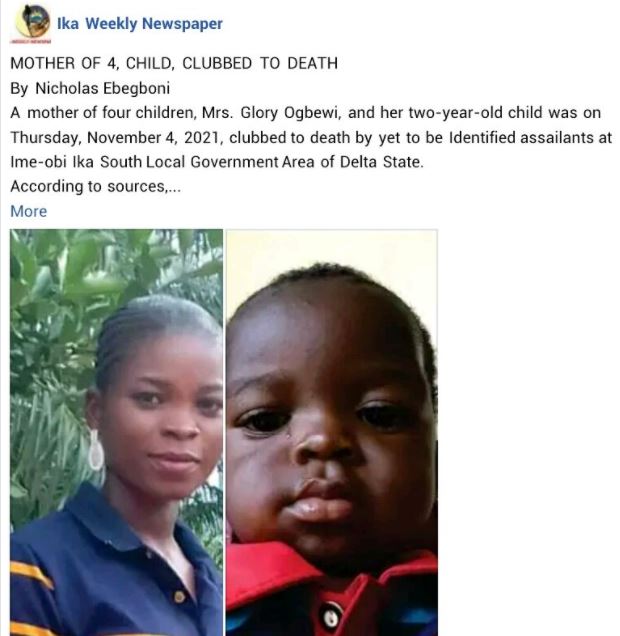620x636 pixels.
Task: Click the white earring in woman's photo
Action: click(96, 450)
